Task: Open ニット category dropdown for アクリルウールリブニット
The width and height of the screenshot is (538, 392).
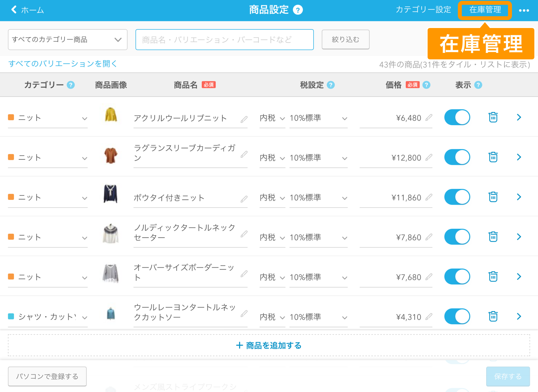Action: pyautogui.click(x=48, y=118)
